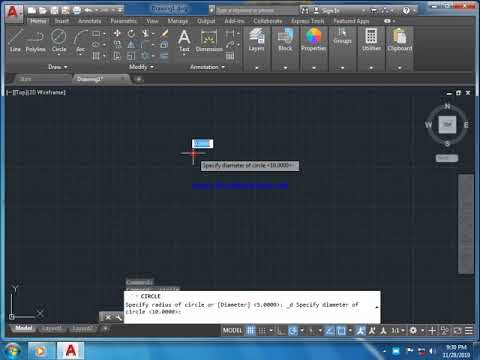Close the command line window
This screenshot has height=360, width=480.
tap(108, 318)
